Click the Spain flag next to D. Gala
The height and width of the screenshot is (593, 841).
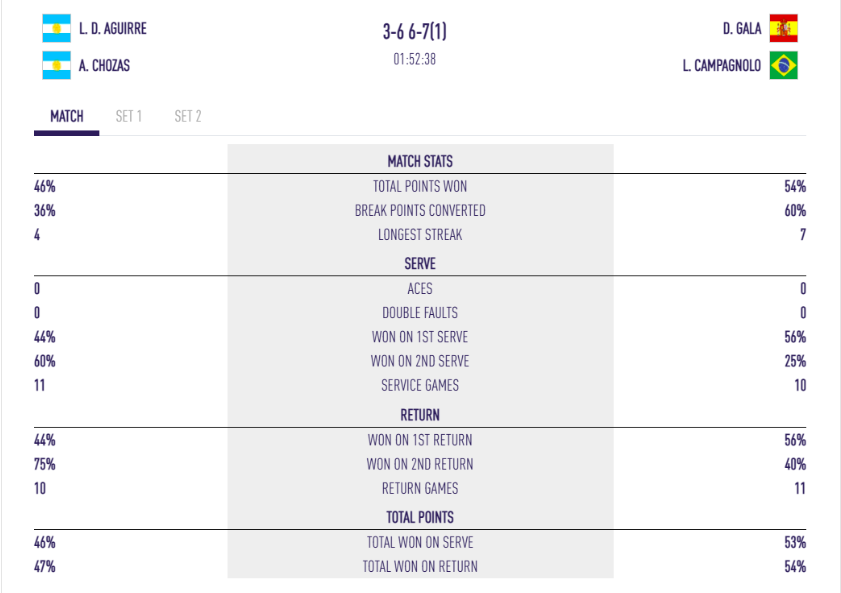[783, 28]
